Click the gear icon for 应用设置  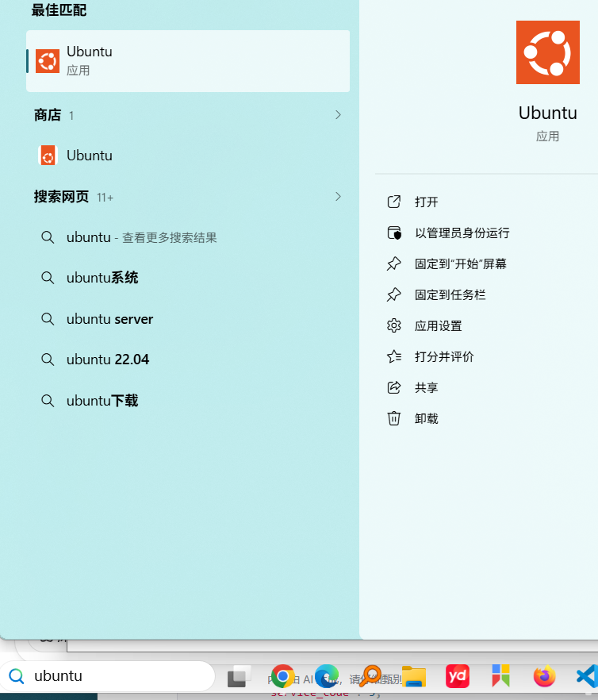pyautogui.click(x=394, y=325)
